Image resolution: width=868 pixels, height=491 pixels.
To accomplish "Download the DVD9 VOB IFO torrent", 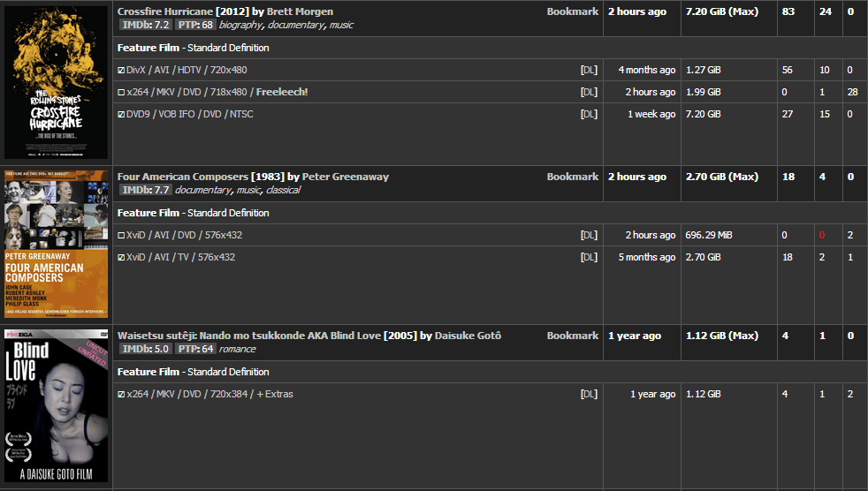I will (589, 115).
